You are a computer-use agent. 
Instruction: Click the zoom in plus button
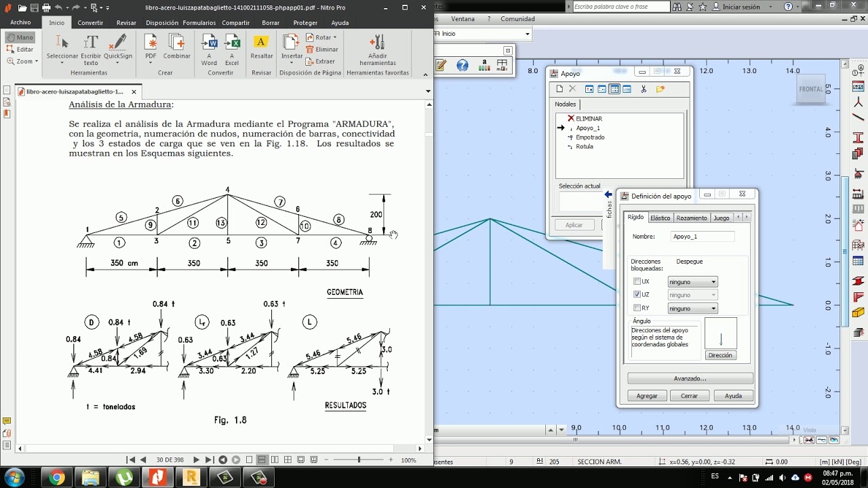(x=391, y=460)
